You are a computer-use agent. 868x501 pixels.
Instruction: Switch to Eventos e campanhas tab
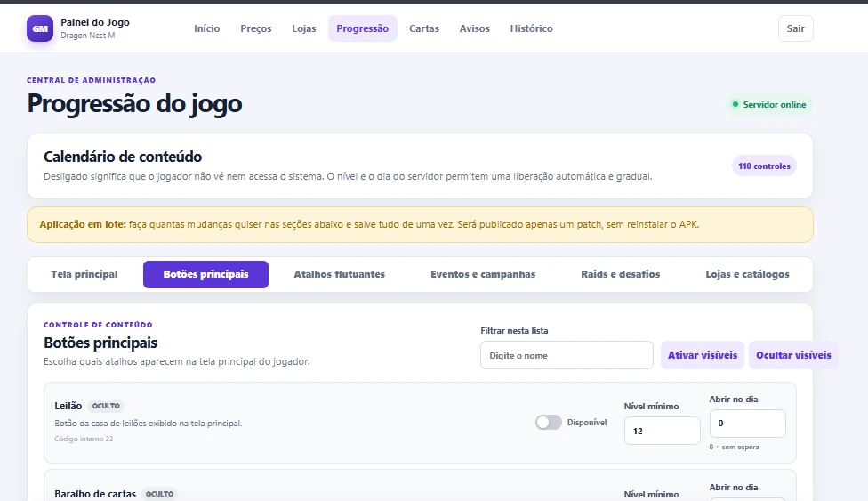pos(483,274)
